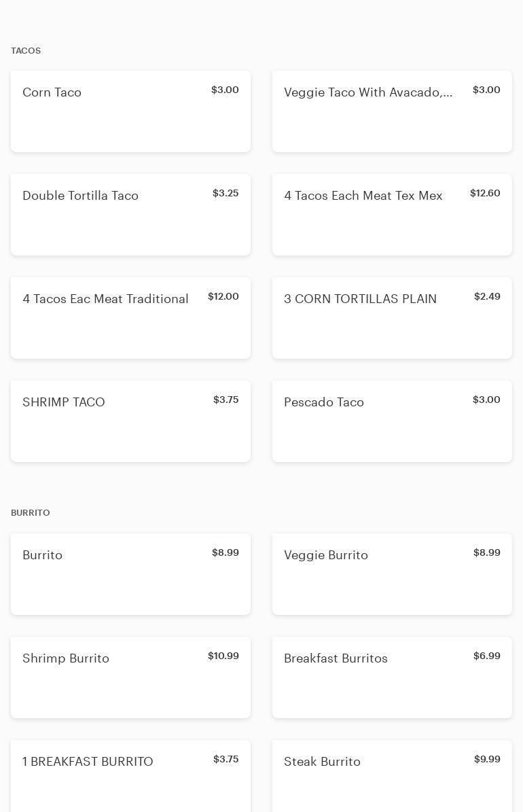This screenshot has height=812, width=523.
Task: Open 3 CORN TORTILLAS PLAIN item
Action: pos(392,318)
